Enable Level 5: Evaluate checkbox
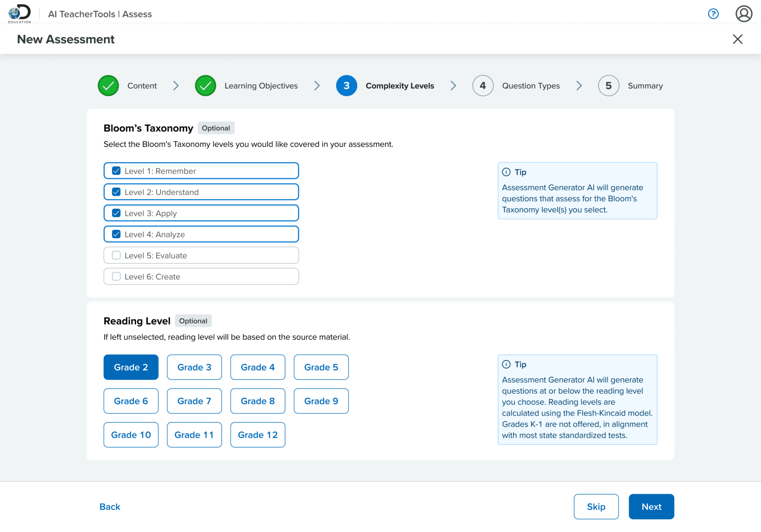761x532 pixels. (116, 256)
